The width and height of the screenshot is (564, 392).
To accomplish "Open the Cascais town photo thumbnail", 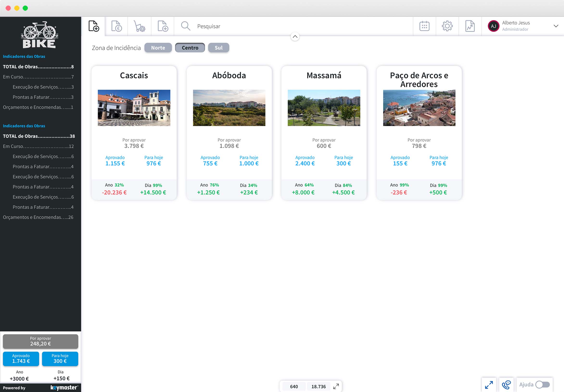I will (x=134, y=108).
